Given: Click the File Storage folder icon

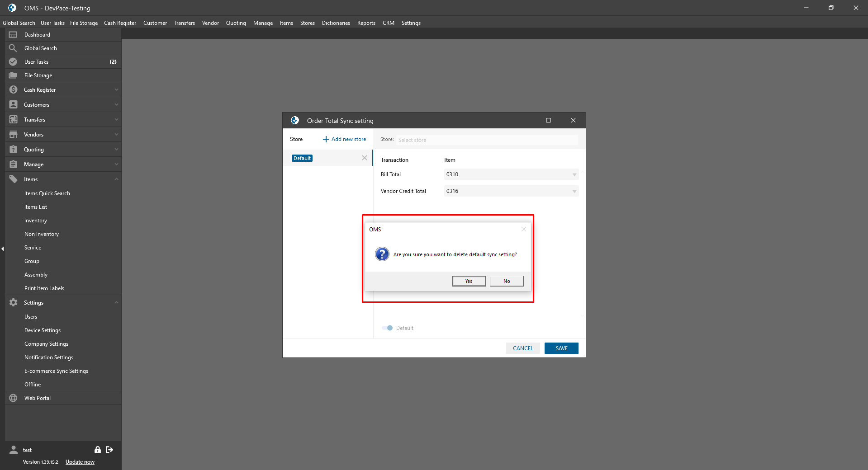Looking at the screenshot, I should 13,75.
